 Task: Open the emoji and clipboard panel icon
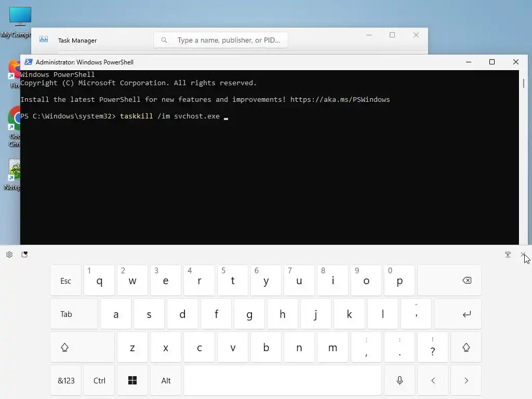click(x=24, y=255)
